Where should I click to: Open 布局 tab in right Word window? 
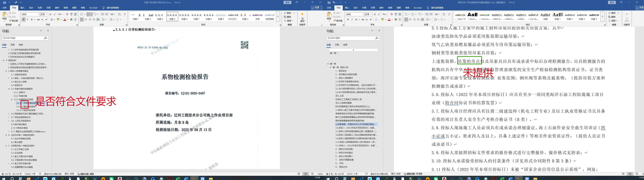[x=364, y=8]
